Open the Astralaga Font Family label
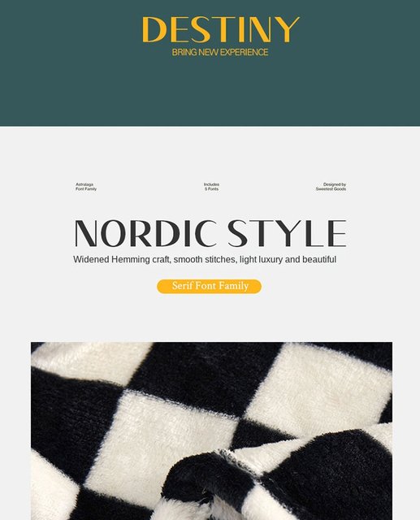This screenshot has height=520, width=420. coord(86,186)
